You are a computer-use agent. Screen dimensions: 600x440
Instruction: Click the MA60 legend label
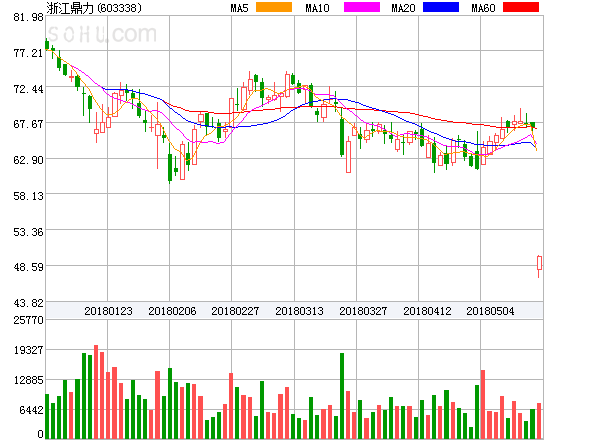pyautogui.click(x=483, y=8)
